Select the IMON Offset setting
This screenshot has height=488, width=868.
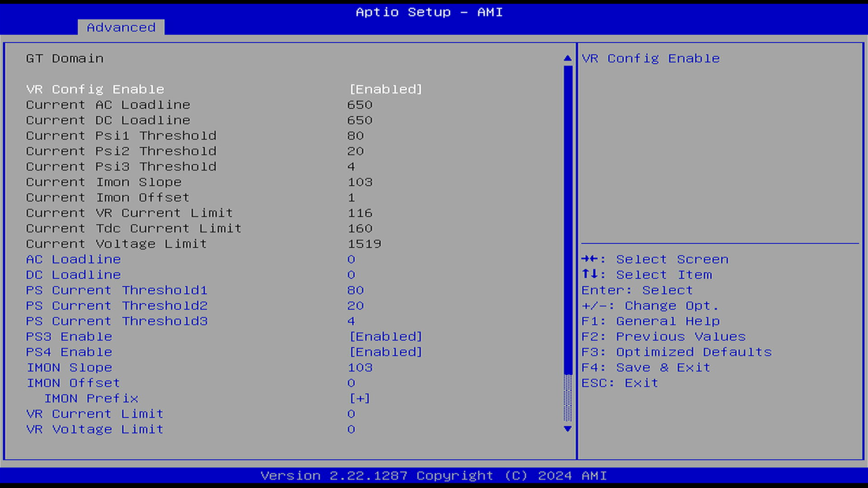coord(73,383)
